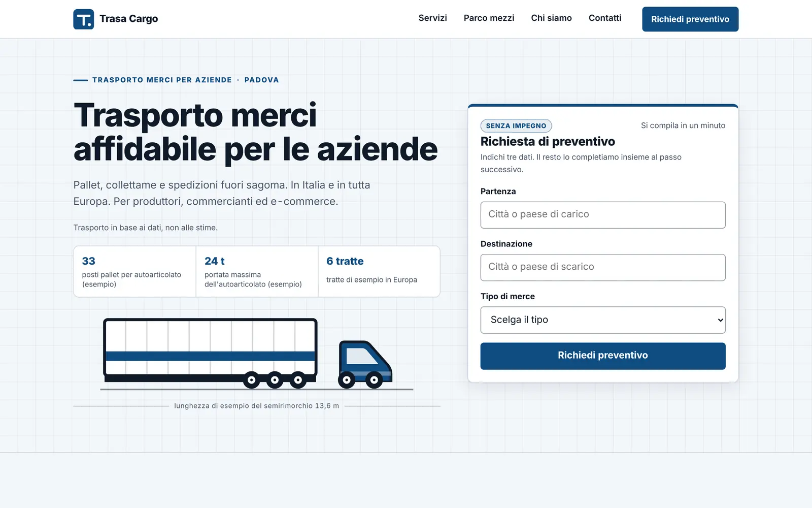This screenshot has height=508, width=812.
Task: Click the main Trasporto merci affidabile heading
Action: point(255,132)
